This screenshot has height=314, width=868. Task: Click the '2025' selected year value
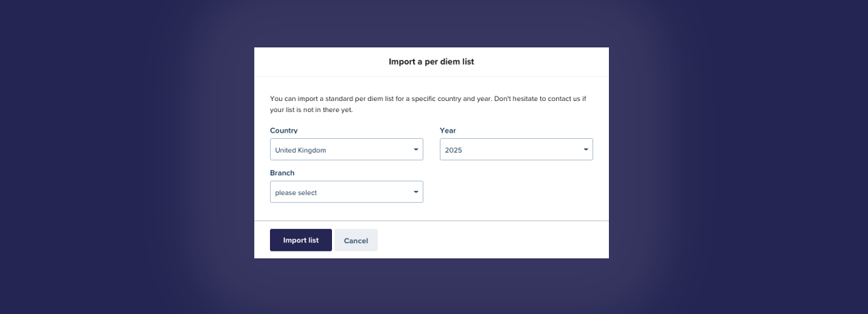pos(454,150)
